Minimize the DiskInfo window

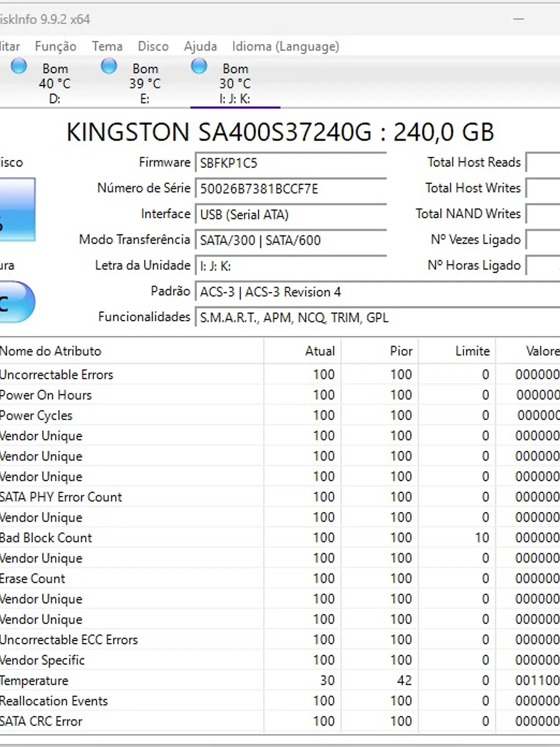518,19
